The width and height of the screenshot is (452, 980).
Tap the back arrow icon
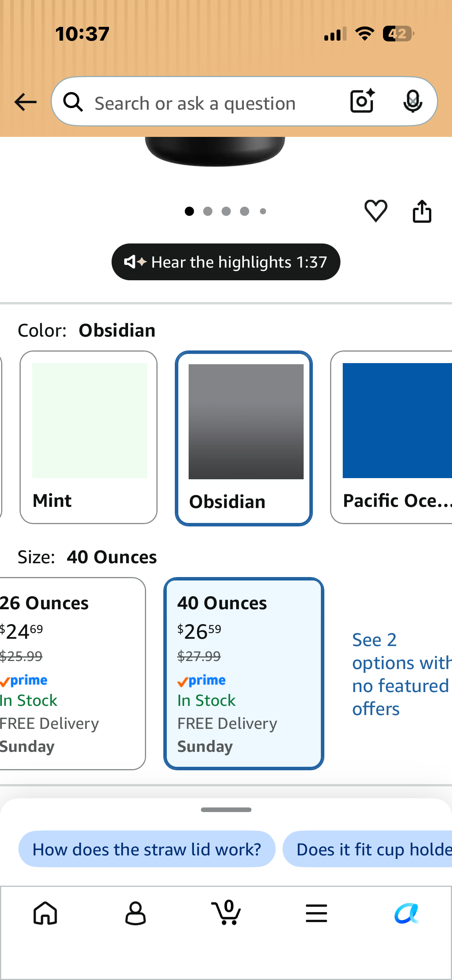point(25,102)
